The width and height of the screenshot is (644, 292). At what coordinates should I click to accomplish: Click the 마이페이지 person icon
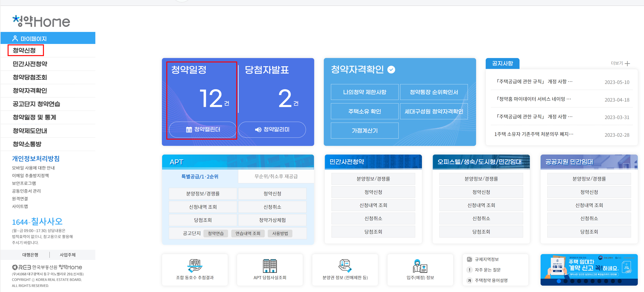coord(15,38)
